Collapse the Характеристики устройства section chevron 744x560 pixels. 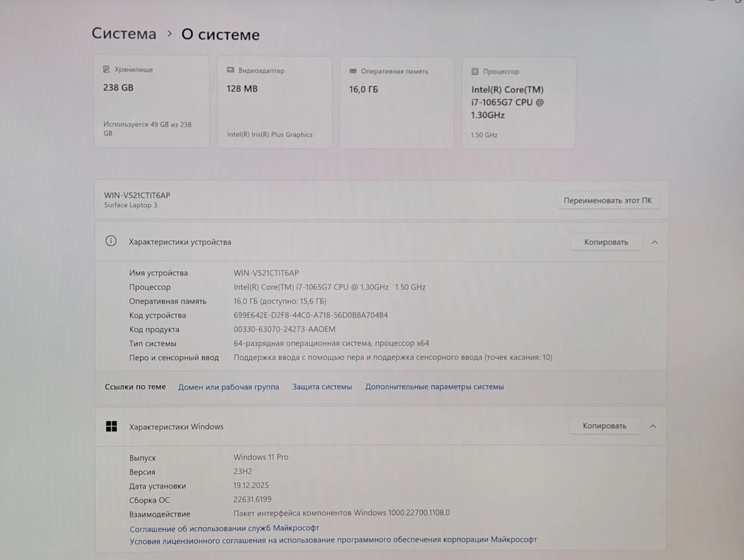point(654,242)
